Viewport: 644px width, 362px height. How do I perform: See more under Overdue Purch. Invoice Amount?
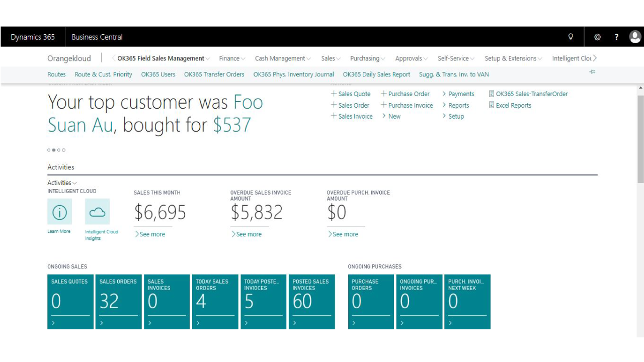point(343,234)
